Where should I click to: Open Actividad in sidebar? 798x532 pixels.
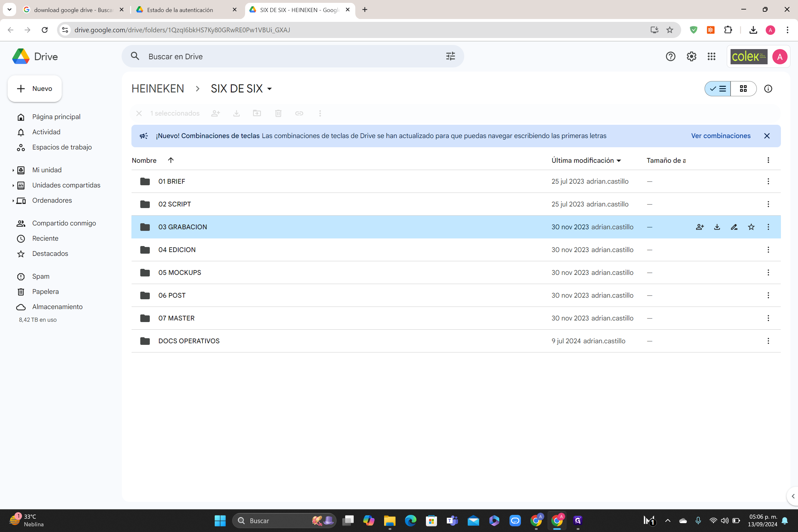tap(46, 132)
